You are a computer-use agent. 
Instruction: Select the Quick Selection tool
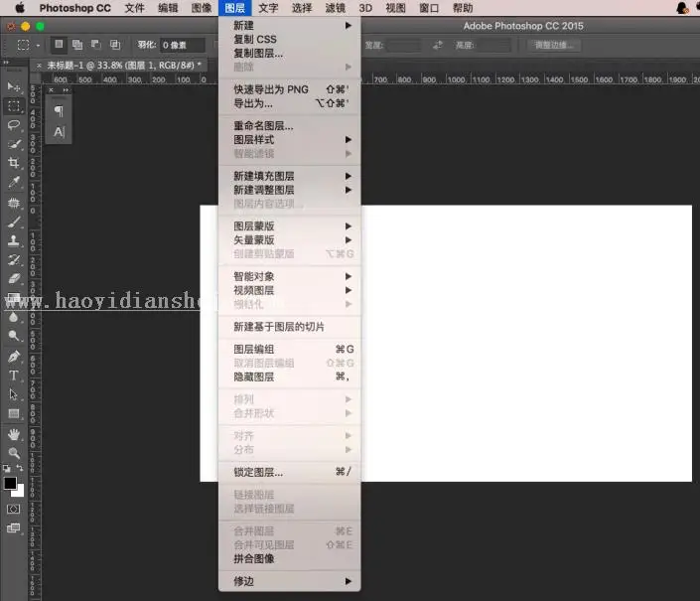tap(13, 145)
